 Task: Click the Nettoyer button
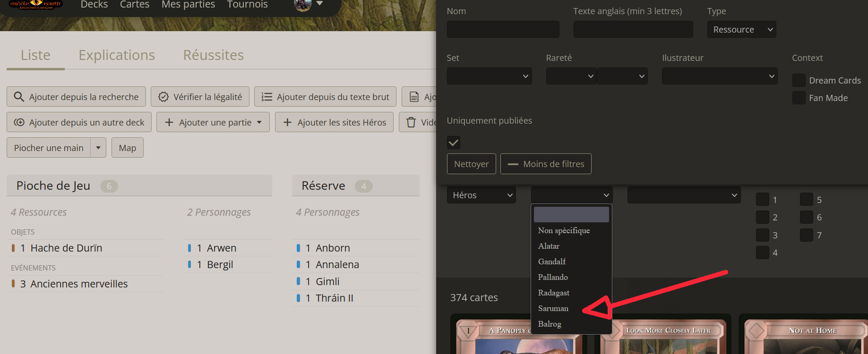pos(471,164)
